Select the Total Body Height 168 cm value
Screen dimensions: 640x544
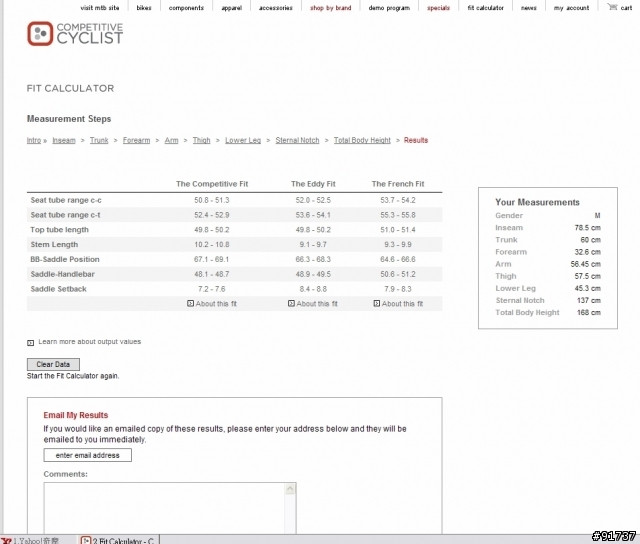click(x=589, y=313)
